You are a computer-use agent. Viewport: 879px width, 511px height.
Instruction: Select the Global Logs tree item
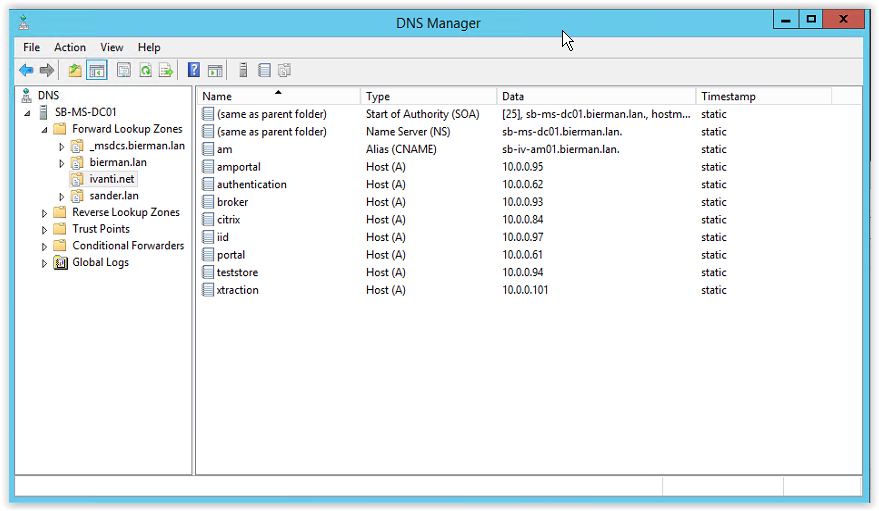[100, 262]
